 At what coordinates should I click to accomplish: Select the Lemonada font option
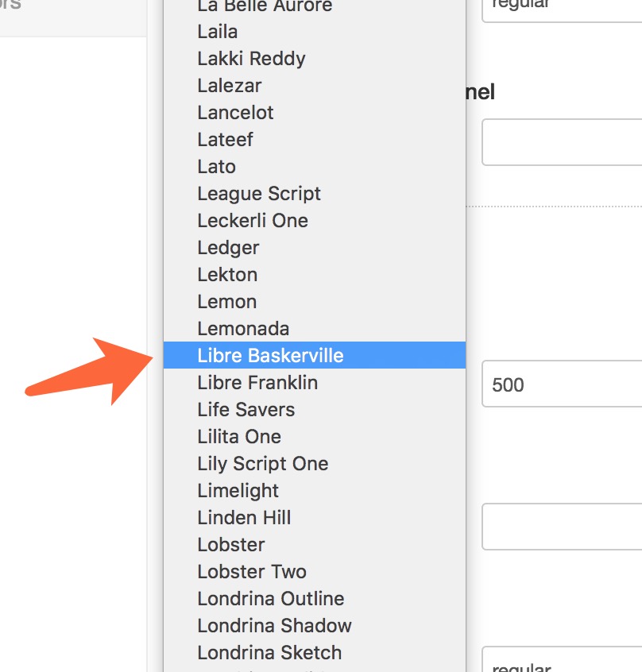coord(243,328)
